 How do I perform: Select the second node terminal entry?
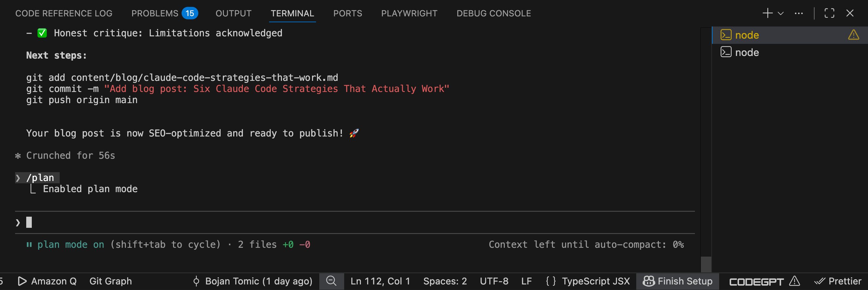click(x=747, y=52)
